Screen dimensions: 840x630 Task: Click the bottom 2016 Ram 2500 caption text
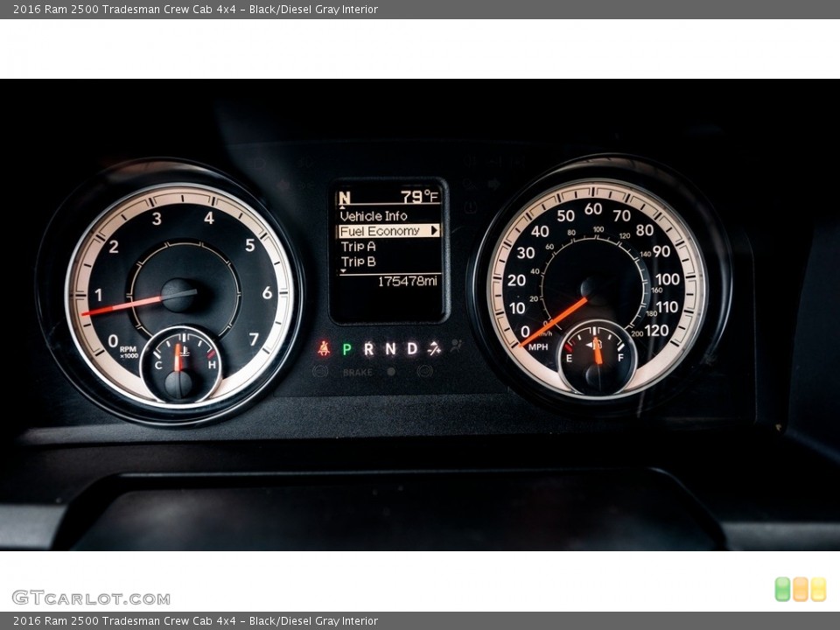(195, 621)
